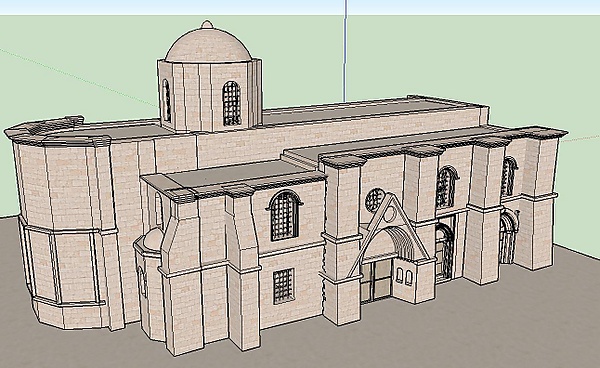Screen dimensions: 600x368
Task: Select the dome on top of the tower
Action: pos(208,45)
